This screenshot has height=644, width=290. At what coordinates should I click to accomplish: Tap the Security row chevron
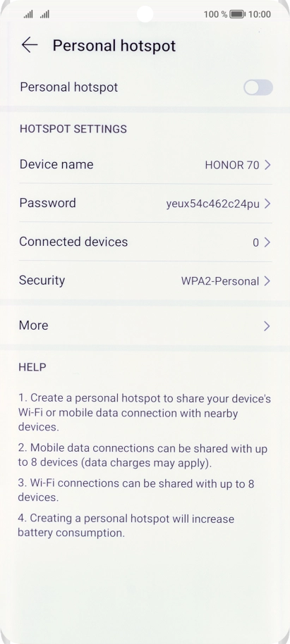[267, 281]
